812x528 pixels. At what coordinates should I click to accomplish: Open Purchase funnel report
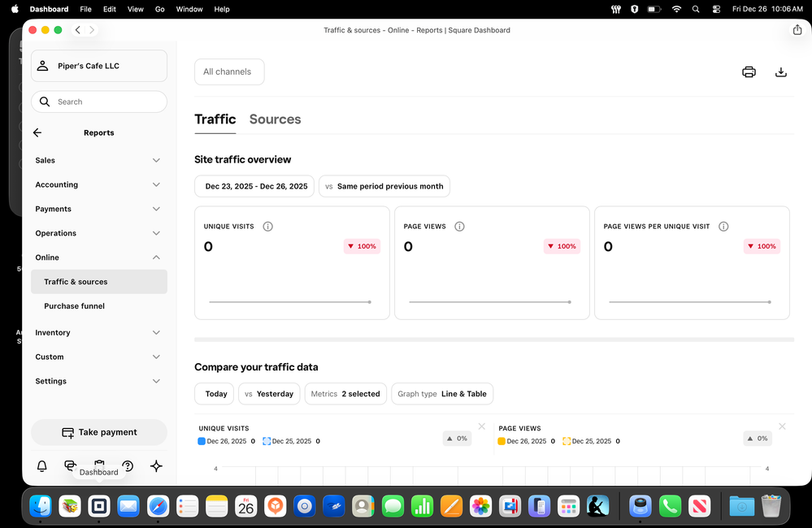(x=75, y=306)
